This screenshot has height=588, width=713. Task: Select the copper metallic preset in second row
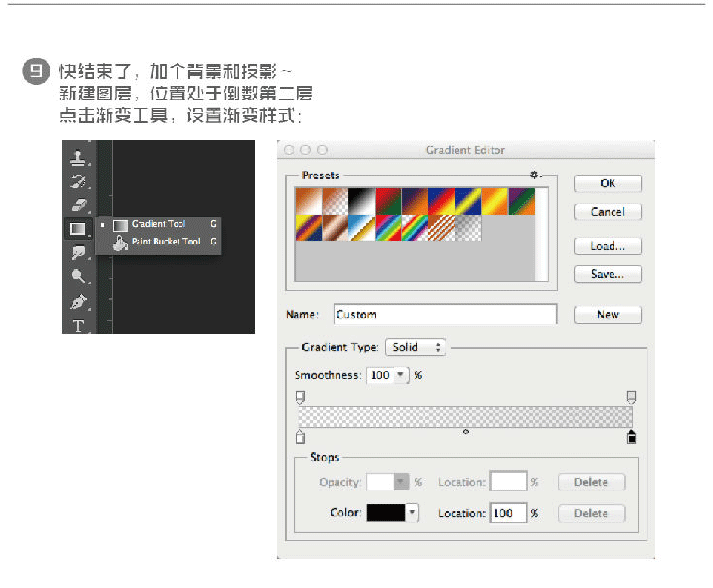coord(336,227)
